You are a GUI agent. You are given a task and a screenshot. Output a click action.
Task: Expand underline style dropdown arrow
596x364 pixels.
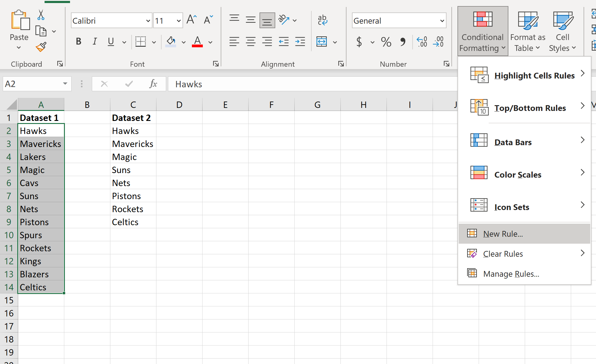coord(124,42)
